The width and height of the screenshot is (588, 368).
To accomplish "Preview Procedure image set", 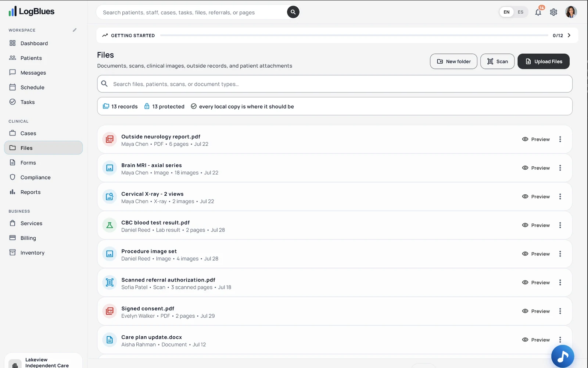I will 536,254.
